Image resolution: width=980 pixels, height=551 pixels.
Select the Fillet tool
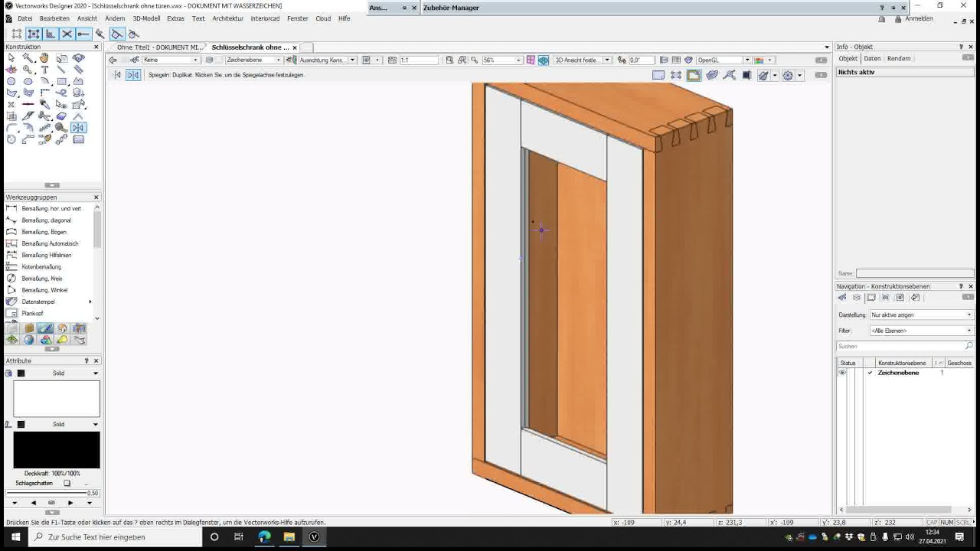coord(11,128)
